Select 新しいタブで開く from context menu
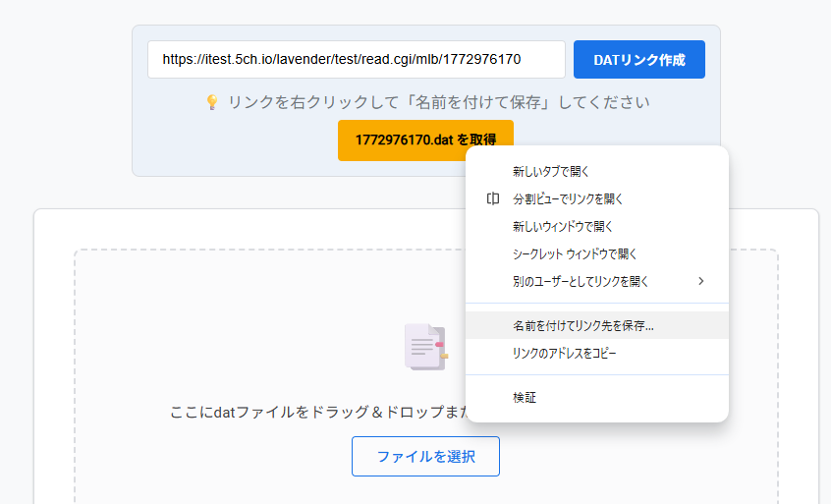The image size is (831, 504). 550,171
